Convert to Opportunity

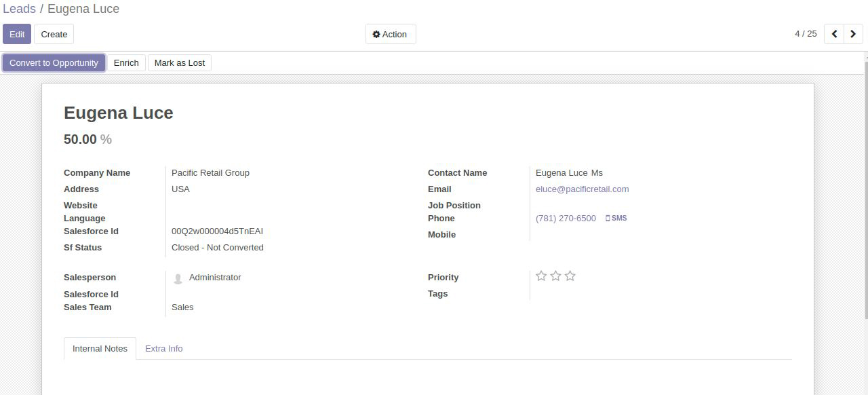click(54, 63)
